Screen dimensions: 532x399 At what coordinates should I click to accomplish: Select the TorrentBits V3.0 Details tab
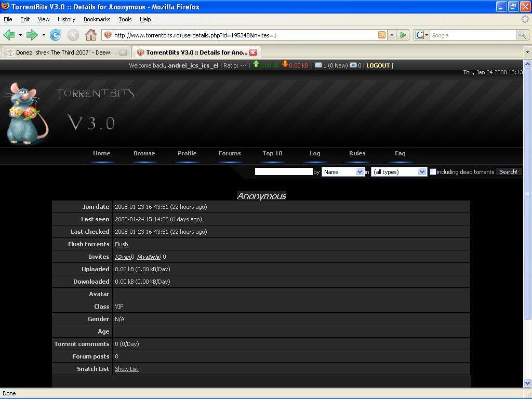click(196, 52)
